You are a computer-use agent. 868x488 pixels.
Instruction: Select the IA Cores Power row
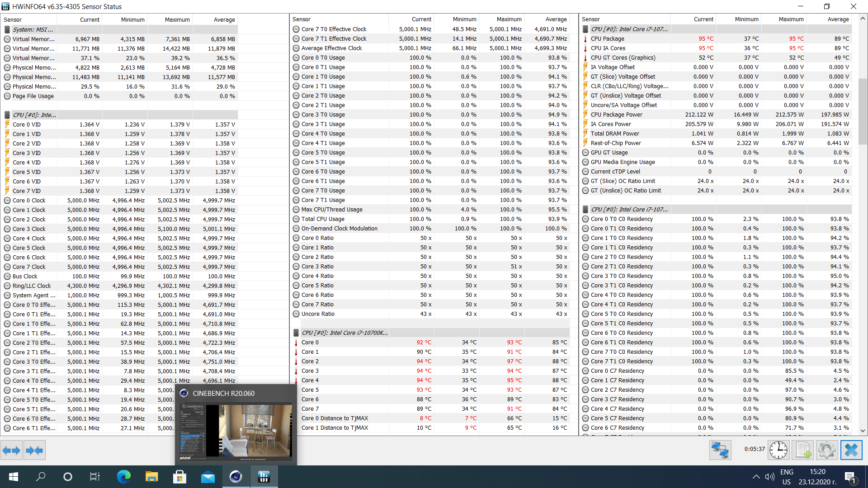tap(716, 124)
